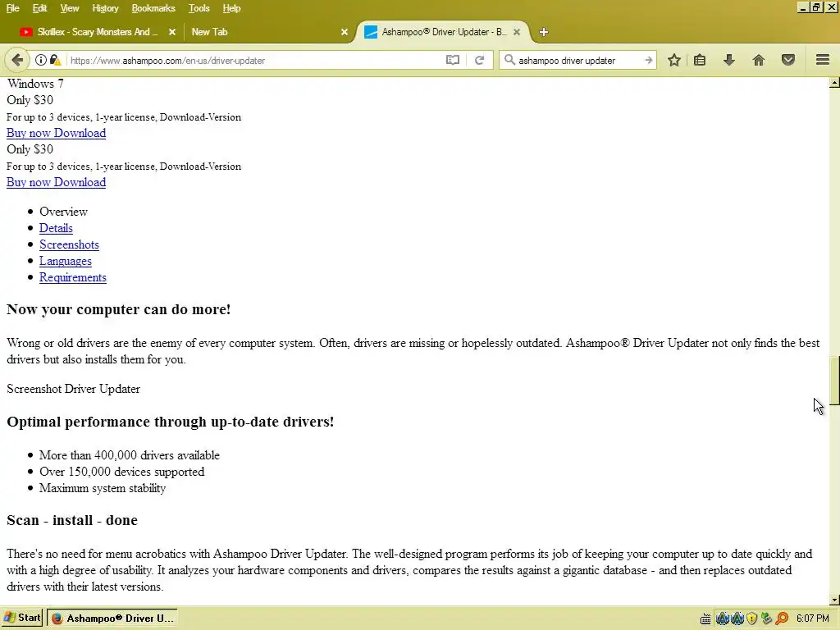Submit search with the arrow in search box
Screen dimensions: 840x630
pos(648,60)
